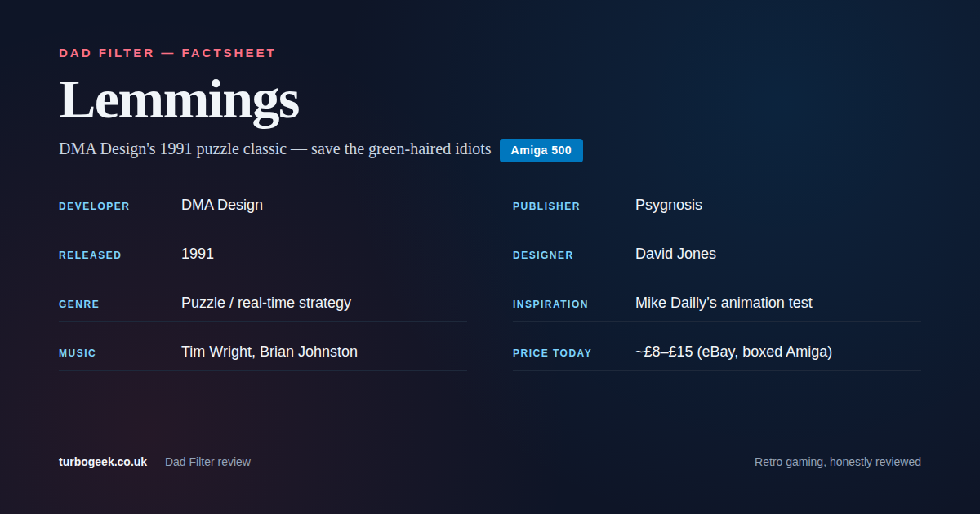The image size is (980, 514).
Task: Click the DEVELOPER field label
Action: [94, 206]
